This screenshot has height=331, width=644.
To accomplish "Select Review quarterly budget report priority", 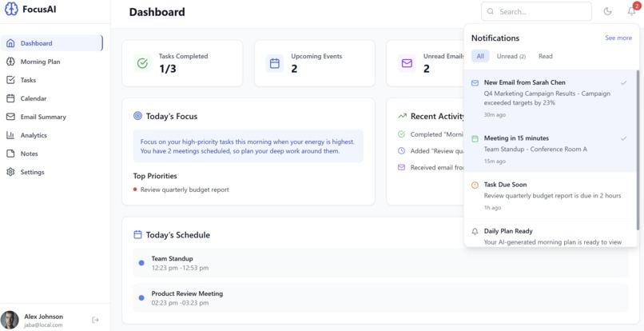I will (x=185, y=189).
